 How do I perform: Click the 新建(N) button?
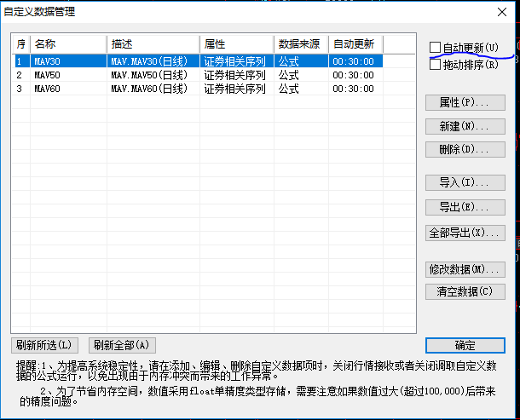[x=465, y=127]
